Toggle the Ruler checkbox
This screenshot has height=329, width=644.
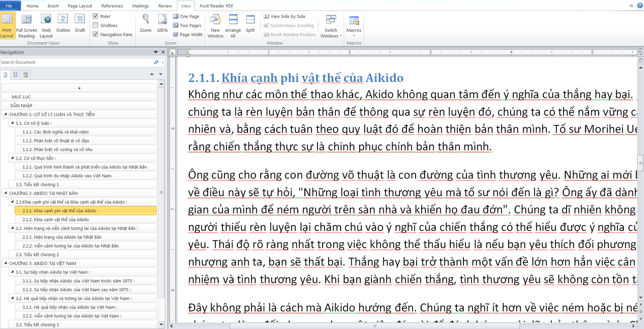(95, 17)
